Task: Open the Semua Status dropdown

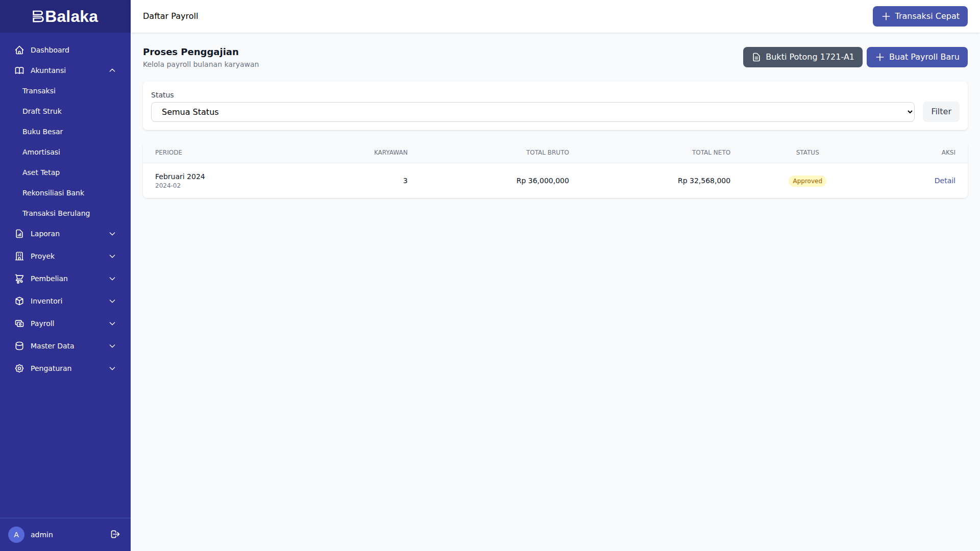Action: pyautogui.click(x=532, y=112)
